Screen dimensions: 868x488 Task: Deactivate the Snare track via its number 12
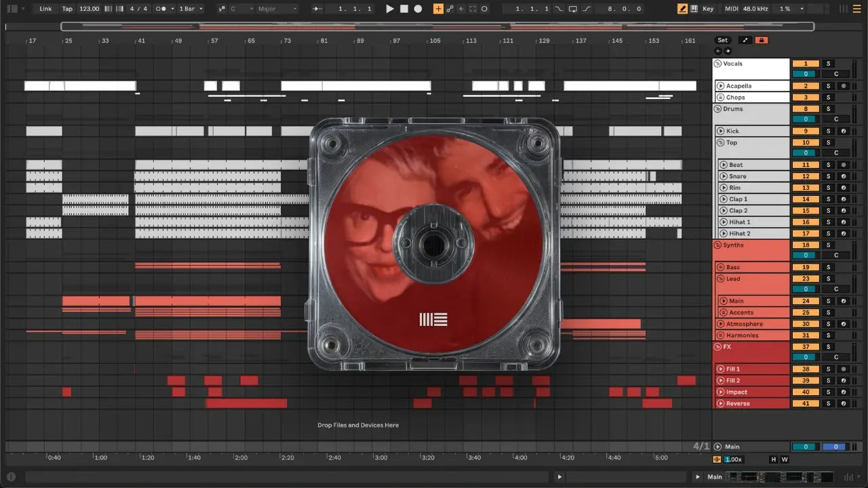806,176
